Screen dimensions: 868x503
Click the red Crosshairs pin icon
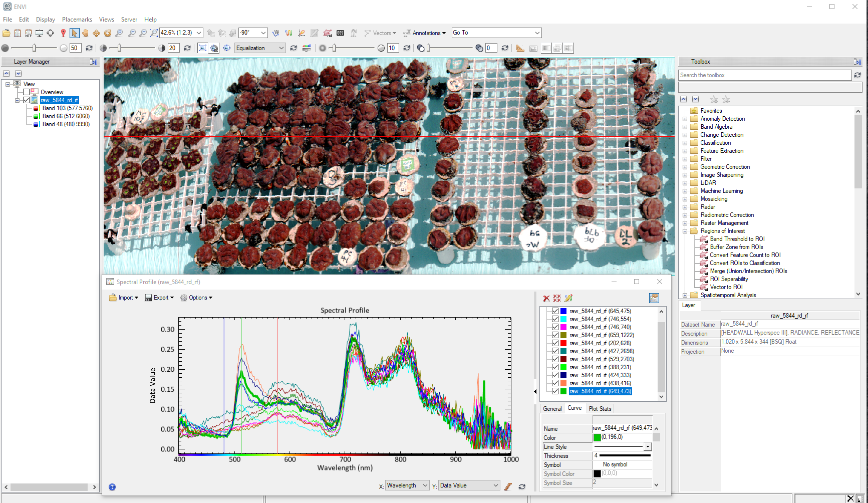63,33
